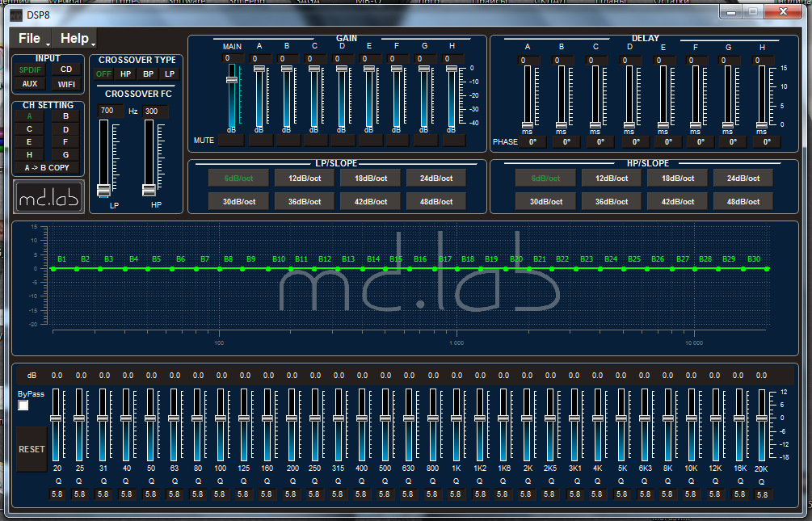Click the Q value field under 20 Hz band
The image size is (812, 521).
pos(57,494)
